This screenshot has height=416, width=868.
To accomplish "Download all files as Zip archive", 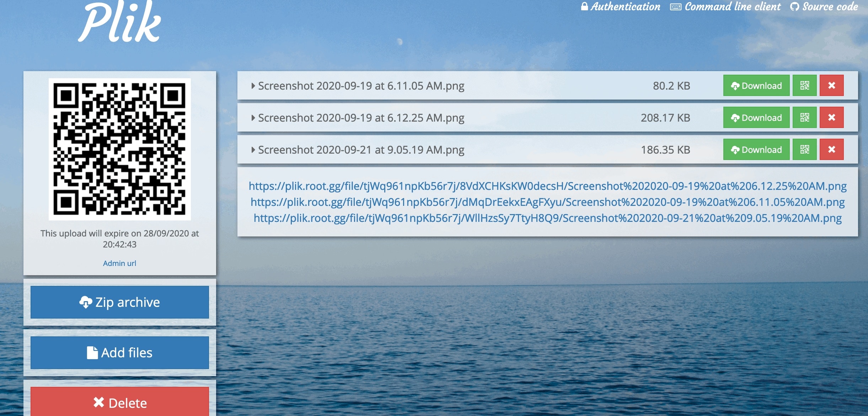I will (x=120, y=302).
